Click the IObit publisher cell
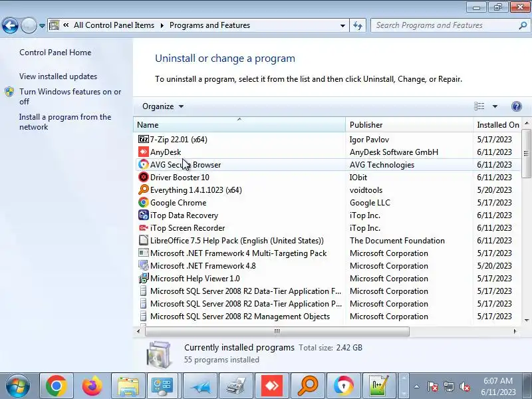 pyautogui.click(x=358, y=178)
